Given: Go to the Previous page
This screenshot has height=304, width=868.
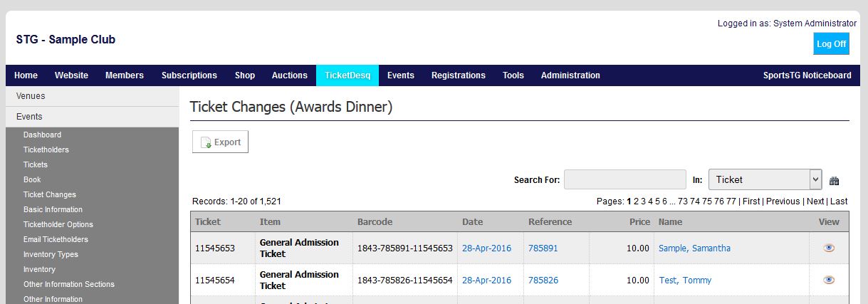Looking at the screenshot, I should click(x=783, y=201).
